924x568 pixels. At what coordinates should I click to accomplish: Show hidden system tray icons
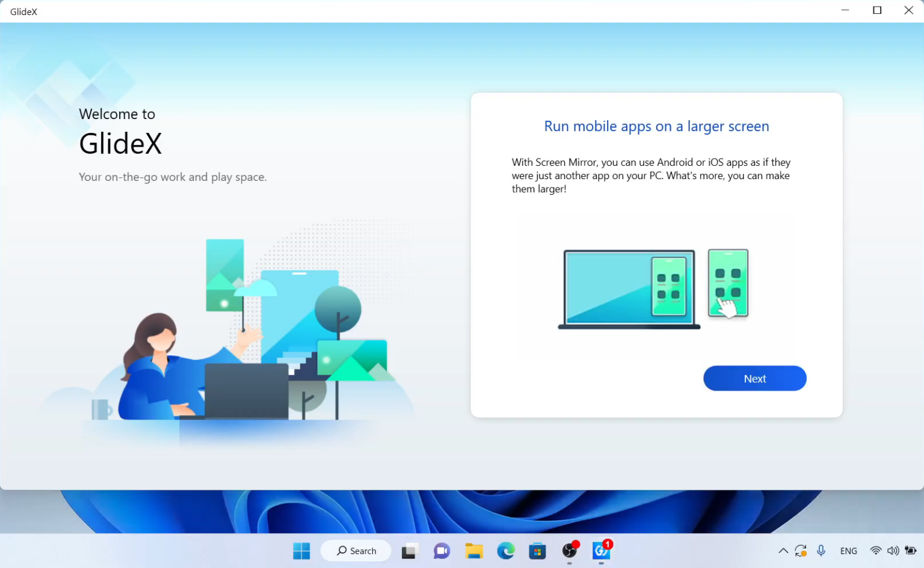tap(783, 551)
